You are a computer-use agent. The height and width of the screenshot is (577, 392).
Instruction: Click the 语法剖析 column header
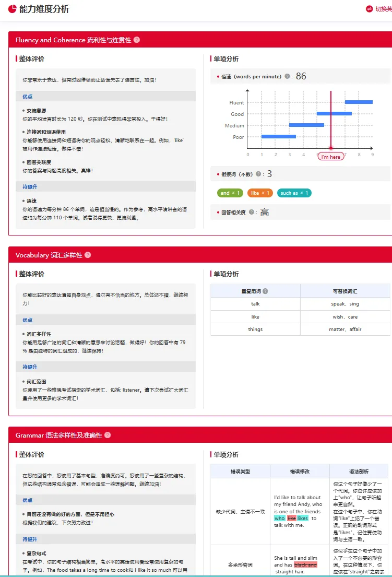359,472
